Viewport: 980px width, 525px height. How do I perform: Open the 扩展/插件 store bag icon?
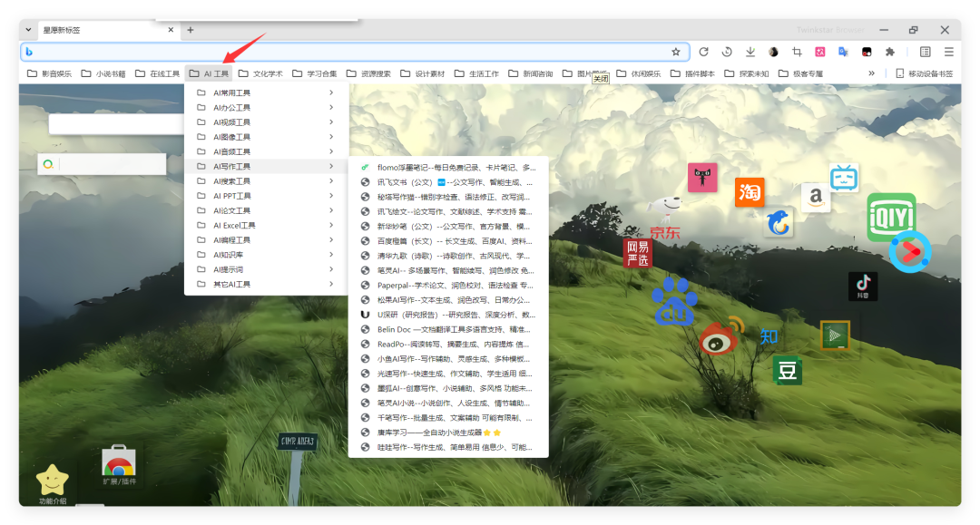tap(119, 465)
